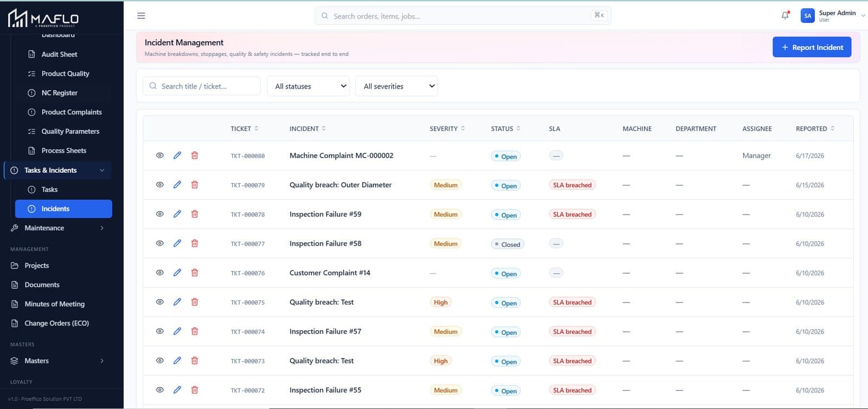Edit ticket TKT-000073 with pencil icon
This screenshot has height=409, width=868.
(177, 361)
